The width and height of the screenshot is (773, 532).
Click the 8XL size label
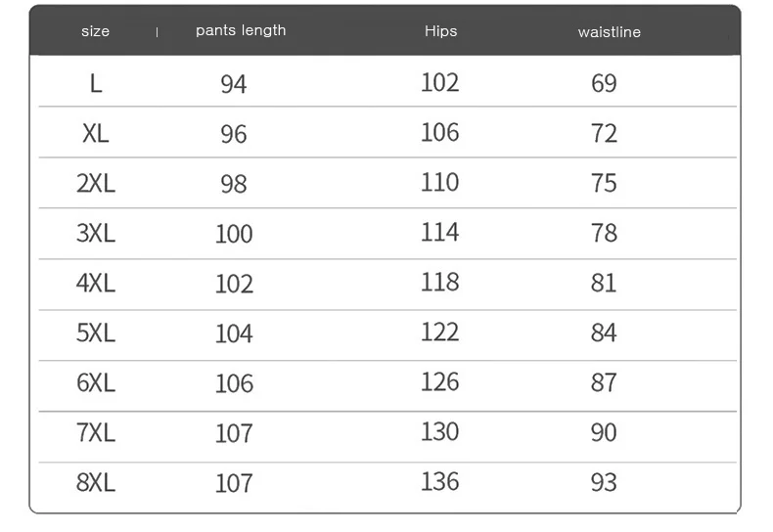coord(95,482)
